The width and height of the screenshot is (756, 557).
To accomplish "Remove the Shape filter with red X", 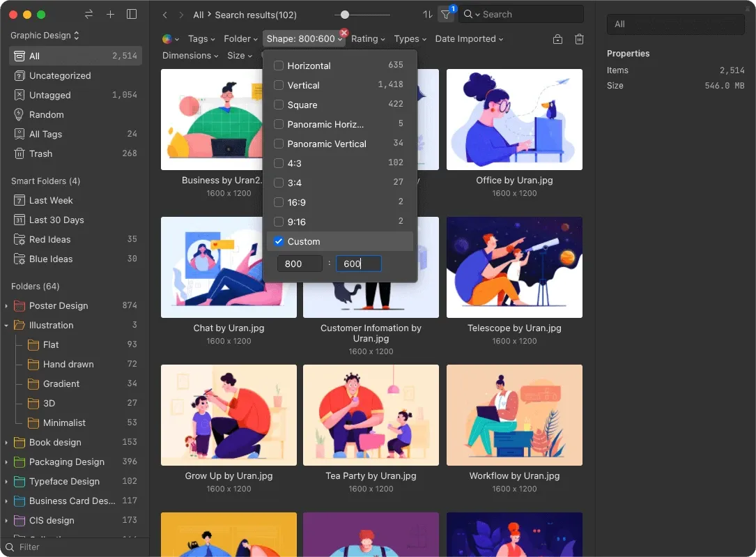I will click(x=344, y=32).
